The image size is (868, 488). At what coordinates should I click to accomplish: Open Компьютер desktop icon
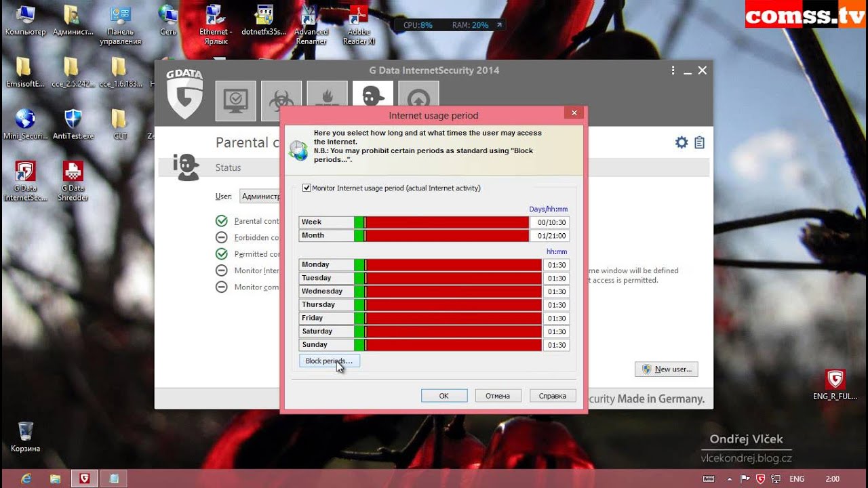[25, 20]
